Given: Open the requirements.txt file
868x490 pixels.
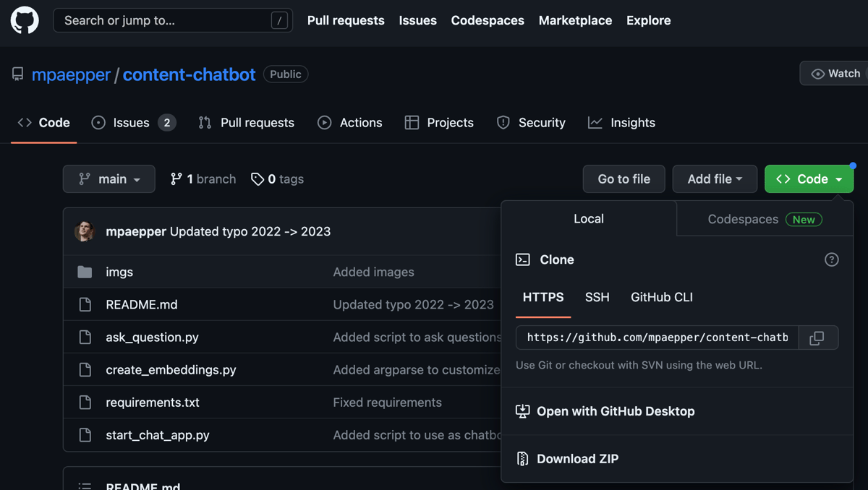Looking at the screenshot, I should (153, 402).
